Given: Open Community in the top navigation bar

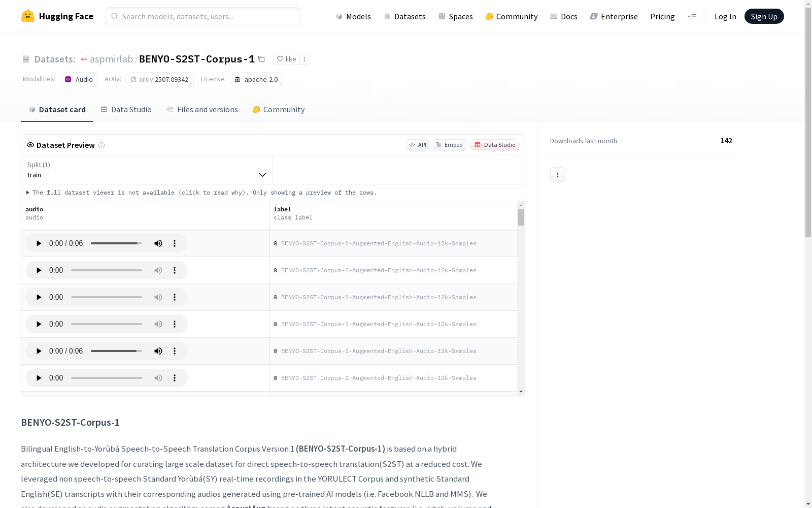Looking at the screenshot, I should pos(512,16).
